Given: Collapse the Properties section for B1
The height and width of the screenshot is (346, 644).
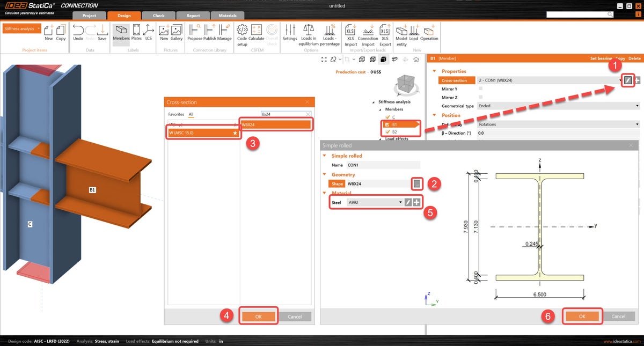Looking at the screenshot, I should point(435,71).
